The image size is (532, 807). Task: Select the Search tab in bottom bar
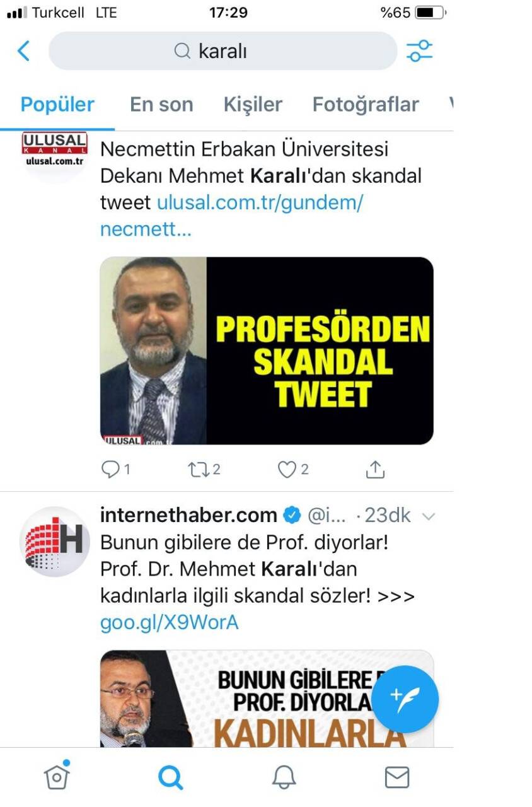[x=170, y=777]
